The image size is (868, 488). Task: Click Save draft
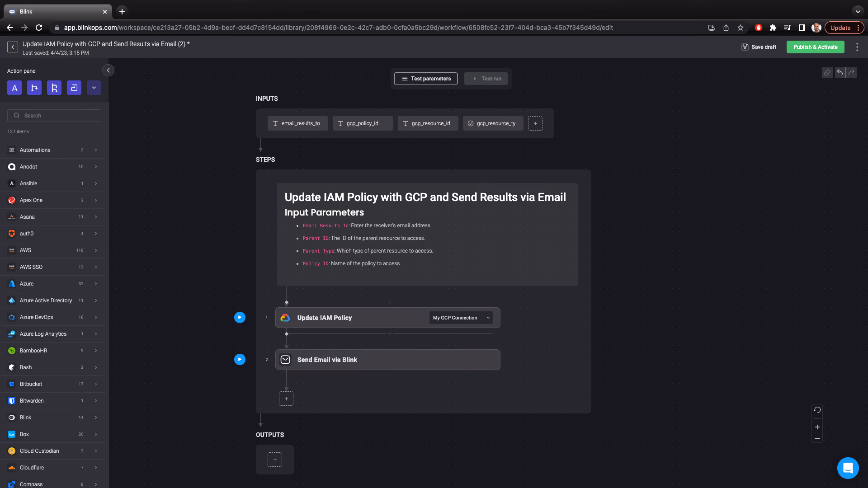tap(759, 47)
